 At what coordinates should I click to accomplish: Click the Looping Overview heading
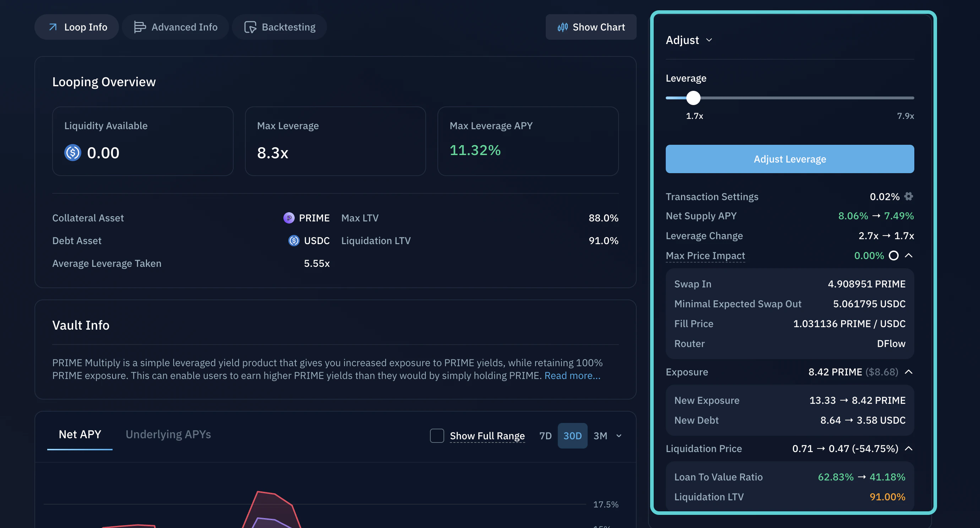pos(104,82)
